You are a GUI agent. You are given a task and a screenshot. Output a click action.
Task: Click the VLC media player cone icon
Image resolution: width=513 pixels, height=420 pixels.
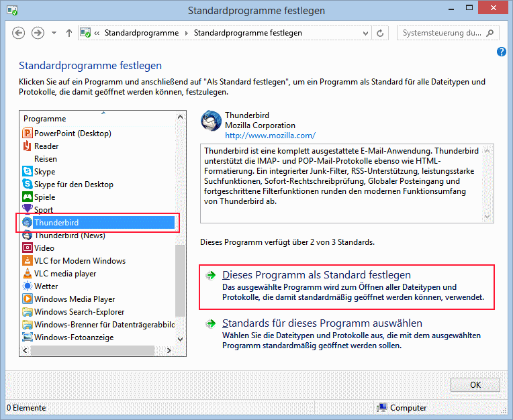click(27, 274)
